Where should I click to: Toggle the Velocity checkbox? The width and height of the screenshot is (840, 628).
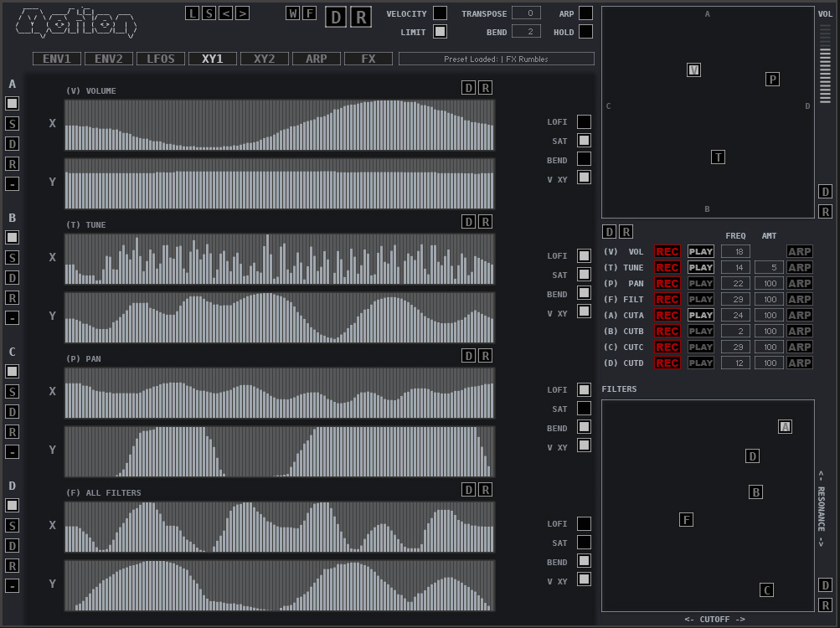440,13
